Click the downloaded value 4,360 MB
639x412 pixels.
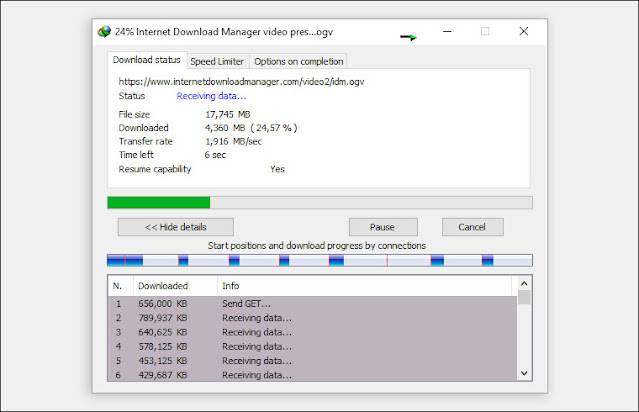point(225,128)
